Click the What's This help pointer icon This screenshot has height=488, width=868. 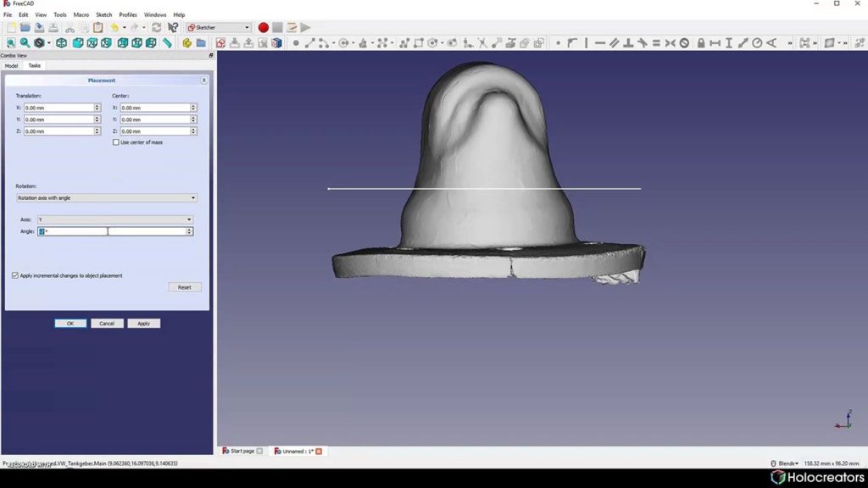173,28
